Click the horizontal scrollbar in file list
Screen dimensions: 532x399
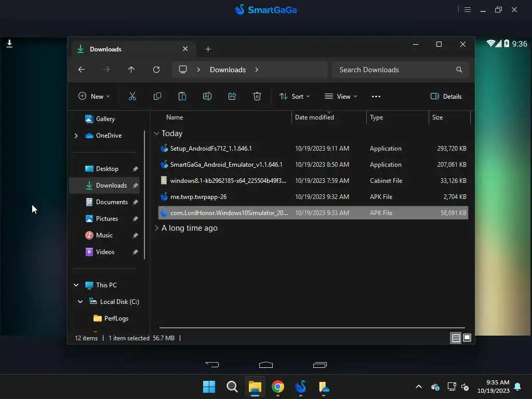point(312,328)
